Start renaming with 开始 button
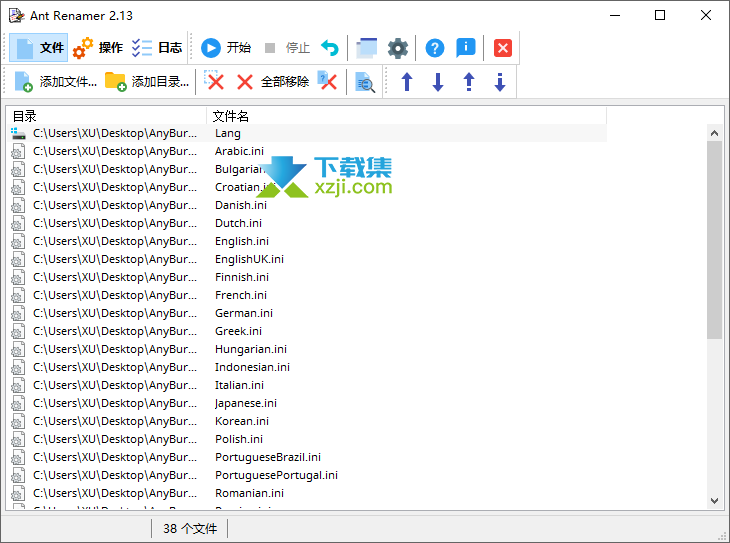This screenshot has width=730, height=543. pos(226,48)
